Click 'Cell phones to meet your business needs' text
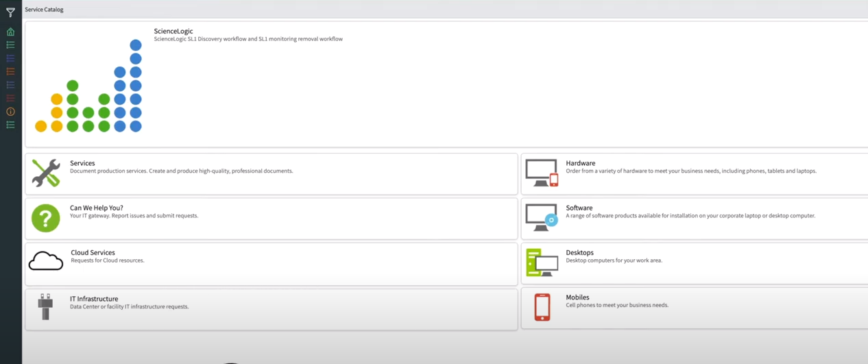868x364 pixels. 617,305
